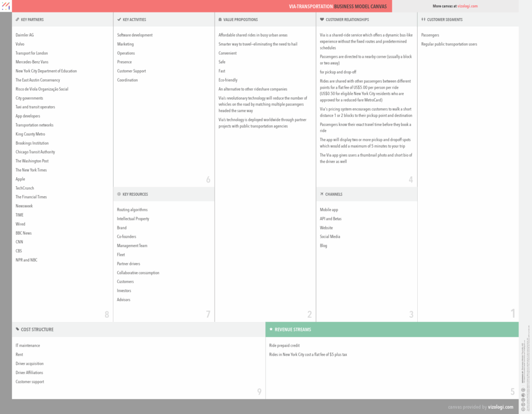532x414 pixels.
Task: Open the vizologi.com link at top right
Action: point(468,6)
